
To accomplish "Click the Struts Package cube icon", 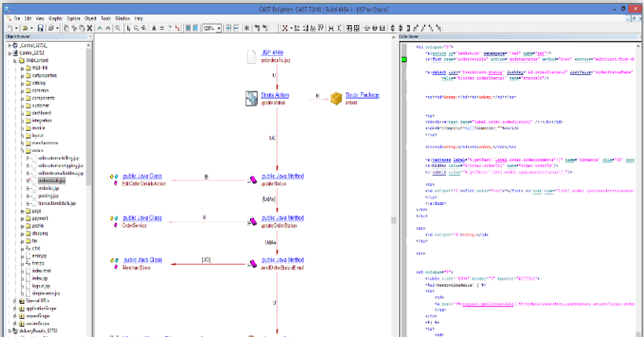I will (337, 98).
